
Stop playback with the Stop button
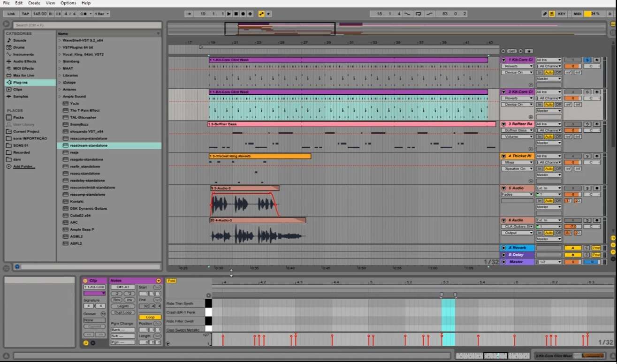pyautogui.click(x=236, y=14)
